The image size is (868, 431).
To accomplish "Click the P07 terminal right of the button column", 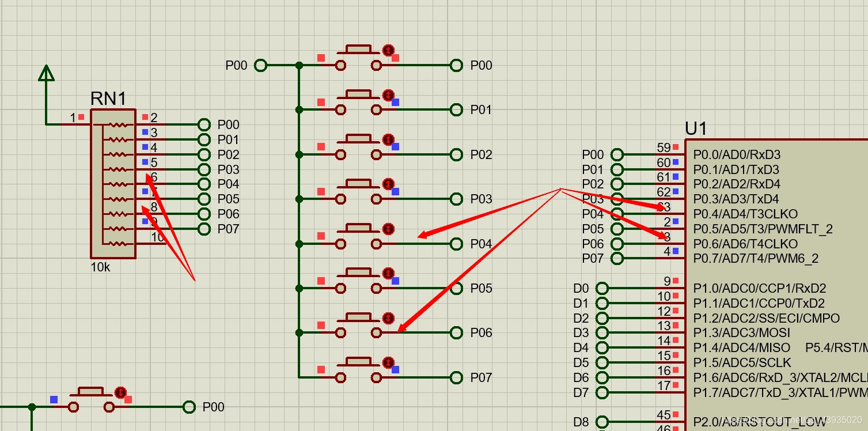I will [456, 377].
